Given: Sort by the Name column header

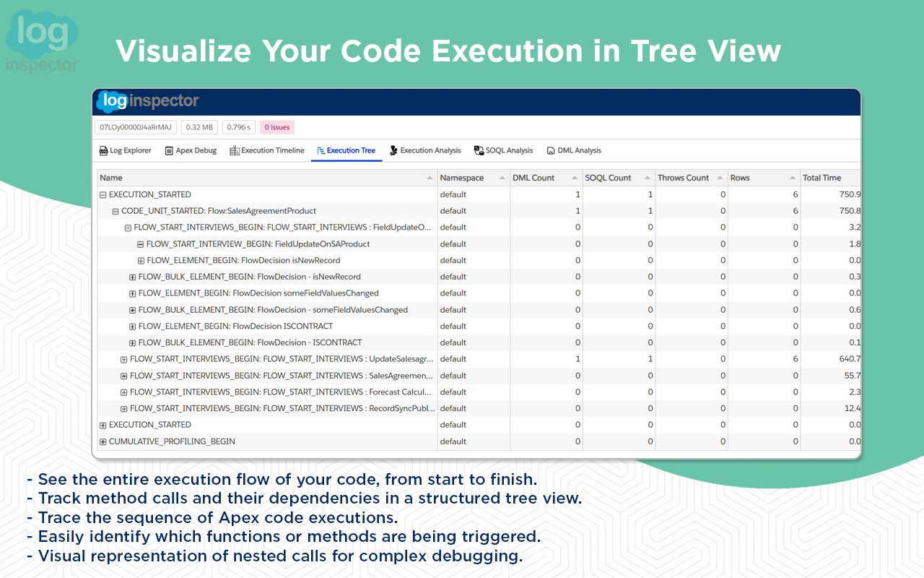Looking at the screenshot, I should pos(267,178).
